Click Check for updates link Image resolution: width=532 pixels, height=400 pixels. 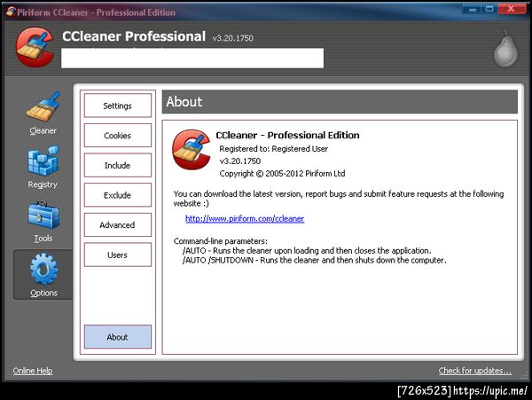point(475,371)
